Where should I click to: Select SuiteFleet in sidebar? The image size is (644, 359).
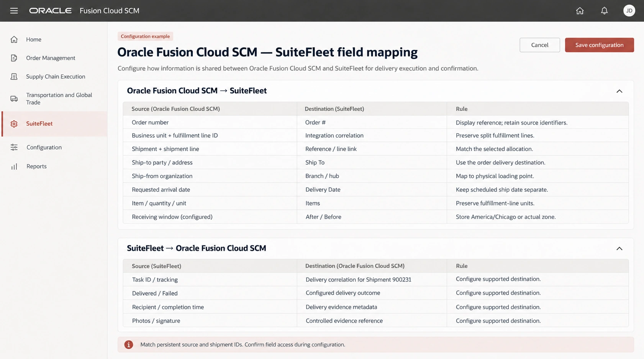click(x=54, y=124)
